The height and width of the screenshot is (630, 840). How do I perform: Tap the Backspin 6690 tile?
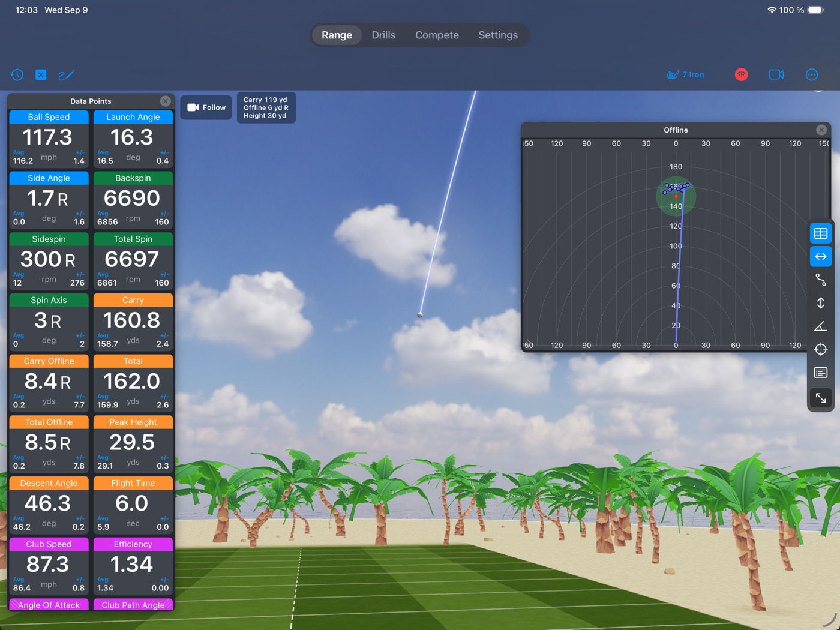coord(133,200)
